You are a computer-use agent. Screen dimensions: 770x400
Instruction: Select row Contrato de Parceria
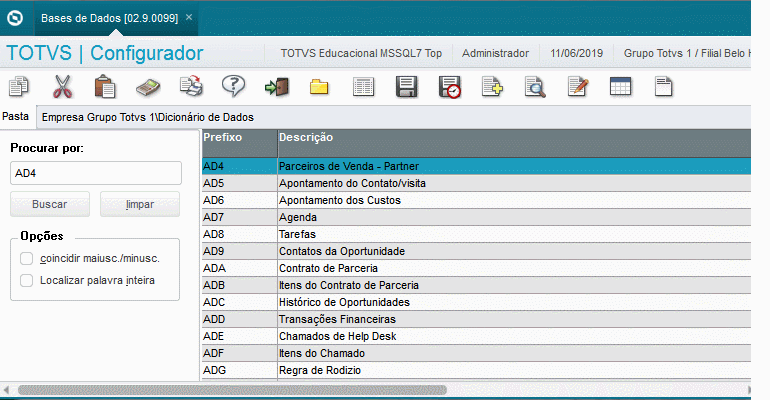tap(476, 268)
